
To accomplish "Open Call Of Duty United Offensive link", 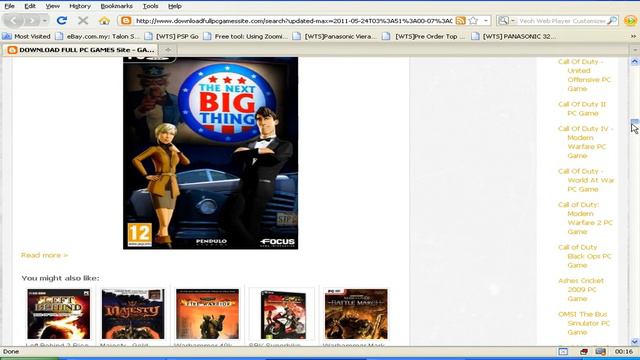I will [584, 75].
